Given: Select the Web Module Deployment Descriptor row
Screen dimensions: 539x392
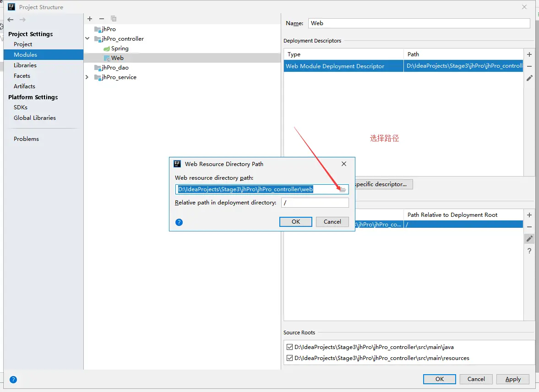Looking at the screenshot, I should point(403,66).
